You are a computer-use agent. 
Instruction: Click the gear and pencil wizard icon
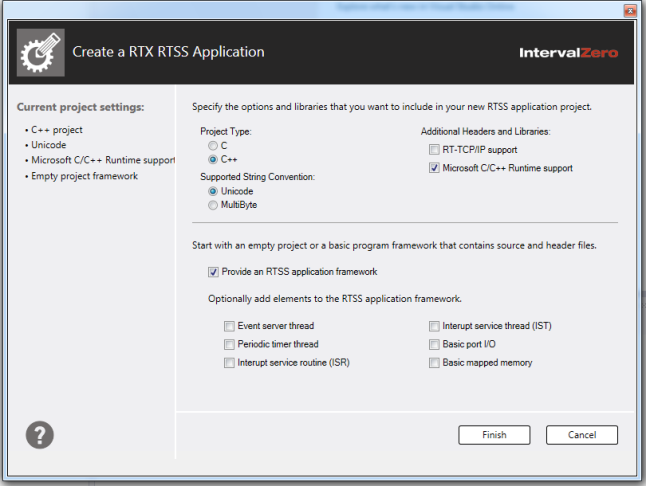point(41,52)
